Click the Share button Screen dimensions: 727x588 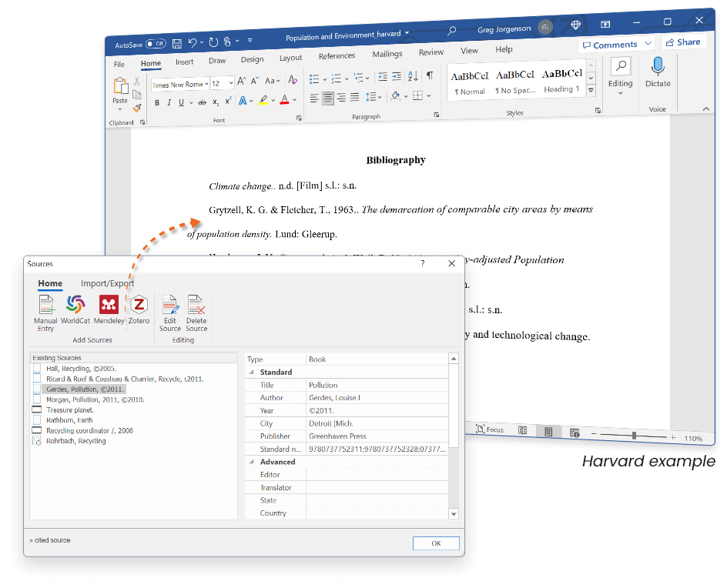click(683, 42)
